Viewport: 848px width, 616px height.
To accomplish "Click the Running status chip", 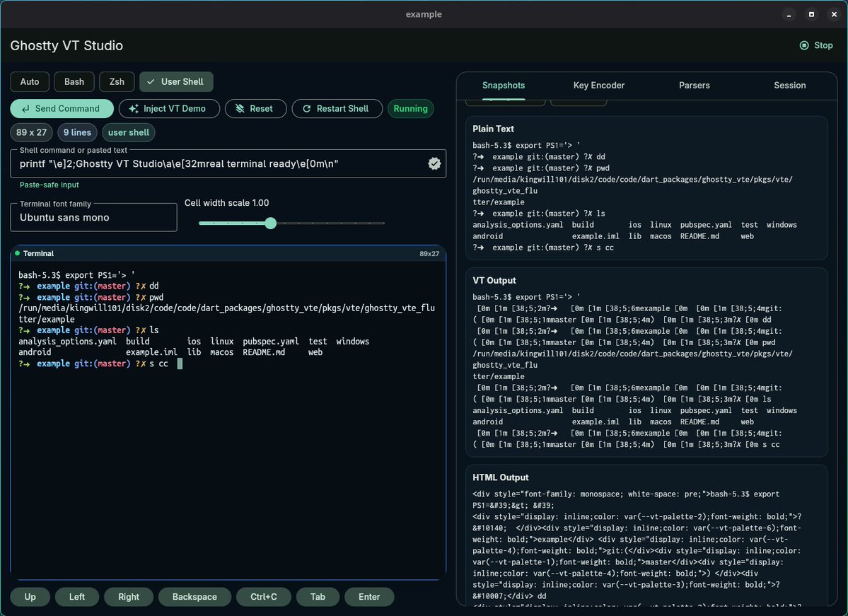I will coord(410,109).
